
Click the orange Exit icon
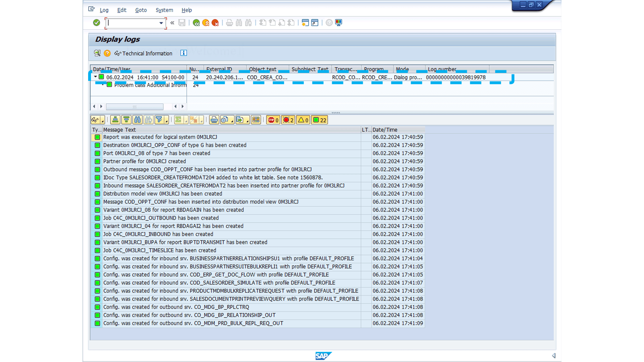point(206,23)
